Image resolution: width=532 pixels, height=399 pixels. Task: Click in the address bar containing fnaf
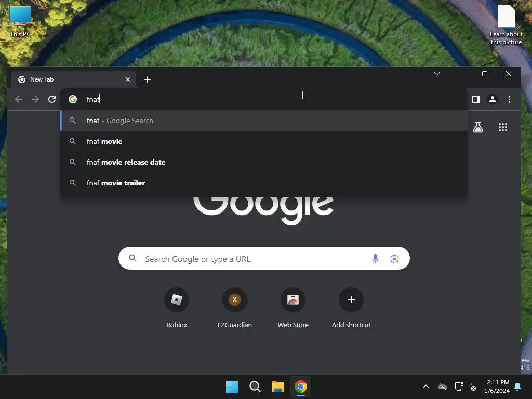click(264, 99)
